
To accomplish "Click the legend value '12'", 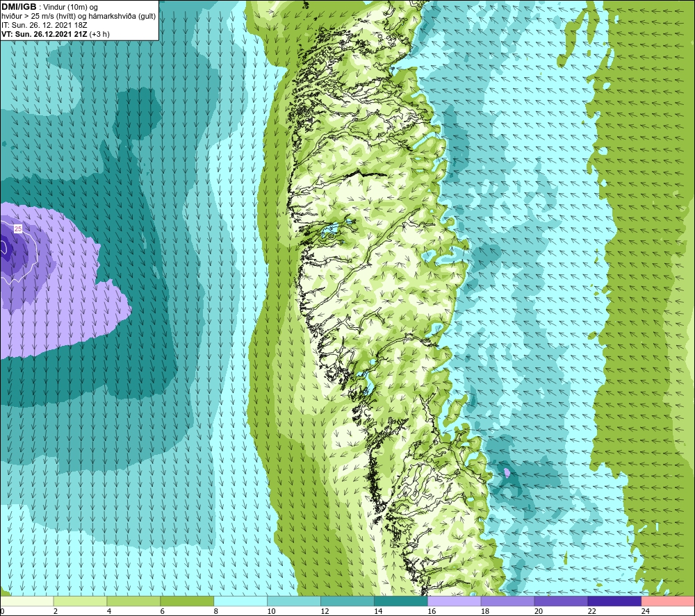I will (325, 611).
